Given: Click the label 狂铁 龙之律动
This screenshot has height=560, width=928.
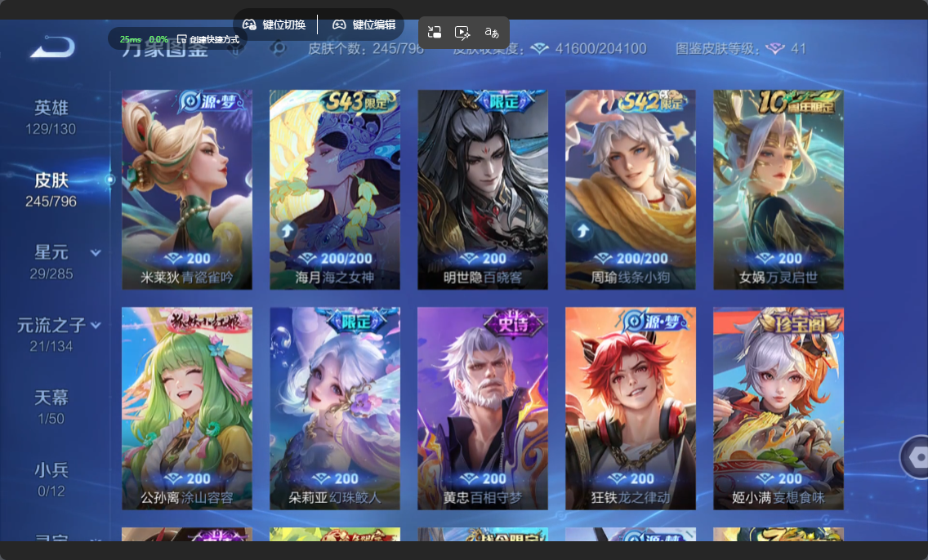Looking at the screenshot, I should 631,498.
